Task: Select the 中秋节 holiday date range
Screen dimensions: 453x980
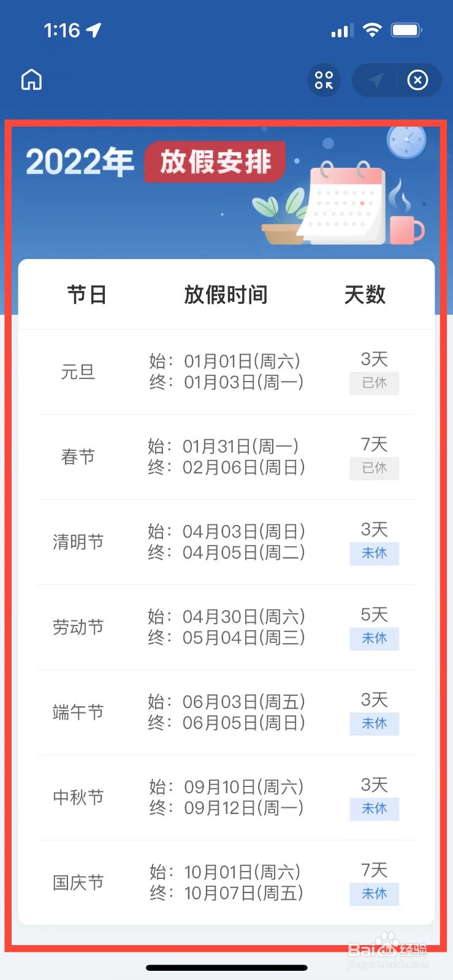Action: click(226, 797)
